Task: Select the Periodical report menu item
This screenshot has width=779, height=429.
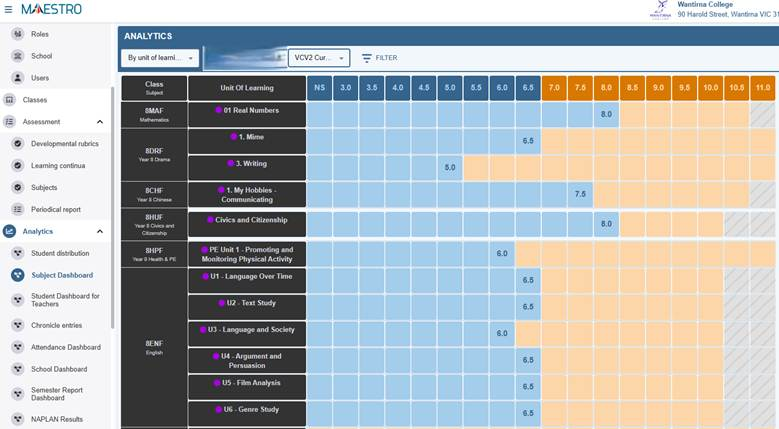Action: point(55,209)
